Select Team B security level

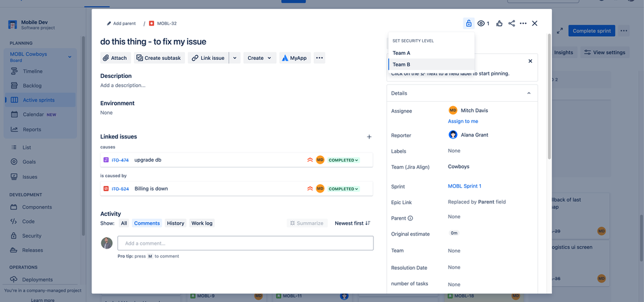[431, 64]
